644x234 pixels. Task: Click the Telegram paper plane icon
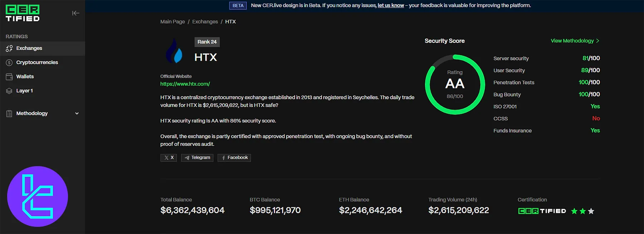point(187,158)
